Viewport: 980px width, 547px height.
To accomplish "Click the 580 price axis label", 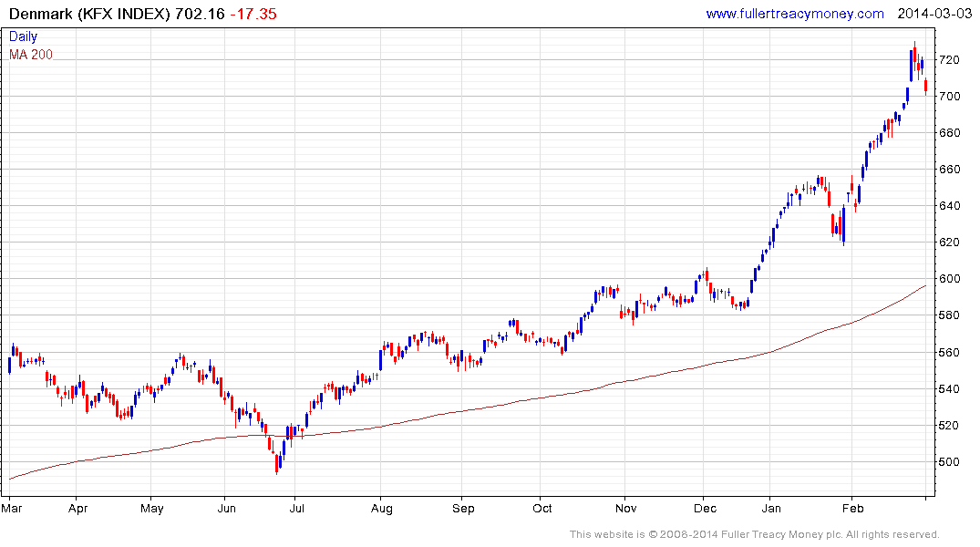I will [x=949, y=315].
